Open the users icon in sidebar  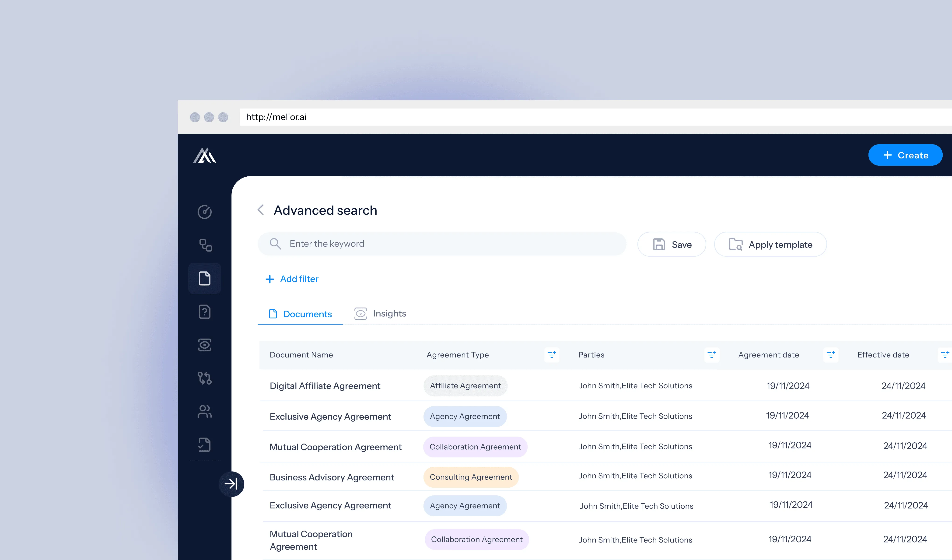pyautogui.click(x=204, y=412)
